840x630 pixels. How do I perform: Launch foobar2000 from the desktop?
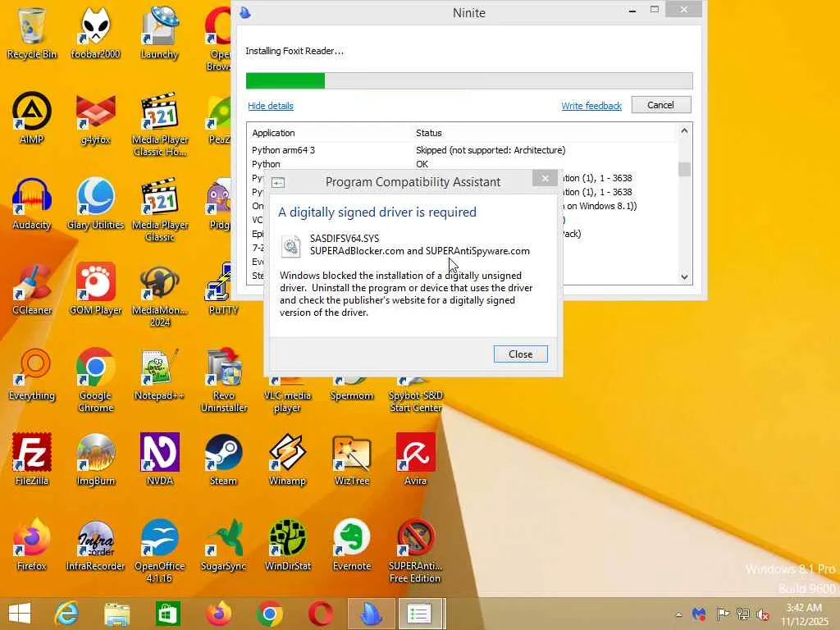95,32
